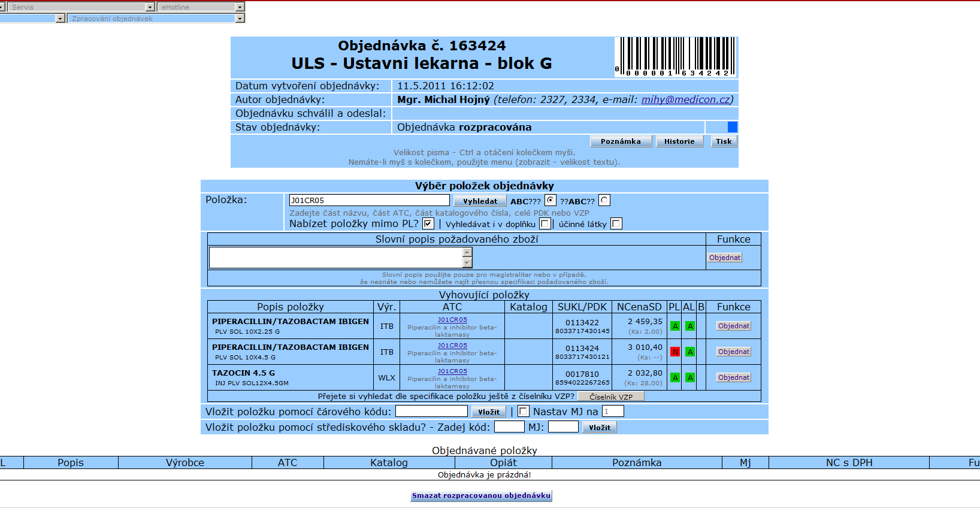Focus the MJ quantity field for warehouse code
This screenshot has width=980, height=508.
563,427
